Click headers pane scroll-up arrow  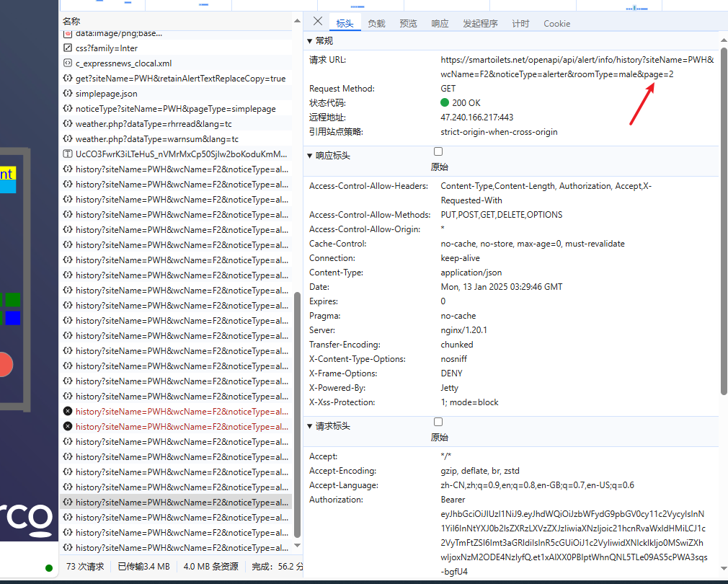click(x=724, y=40)
